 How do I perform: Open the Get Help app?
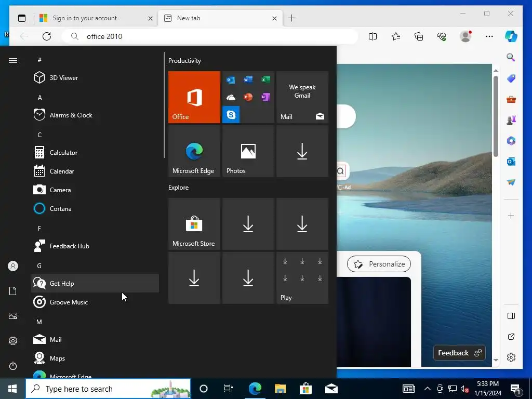[95, 283]
